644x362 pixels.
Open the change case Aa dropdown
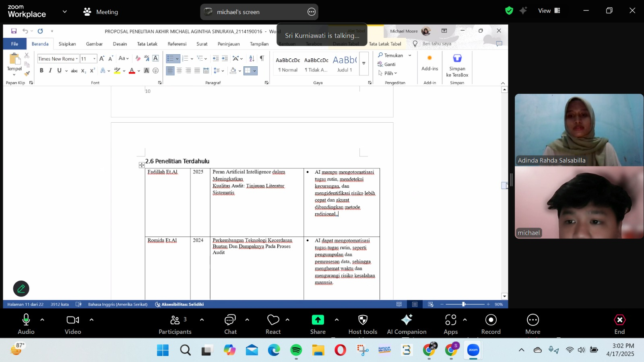[124, 58]
